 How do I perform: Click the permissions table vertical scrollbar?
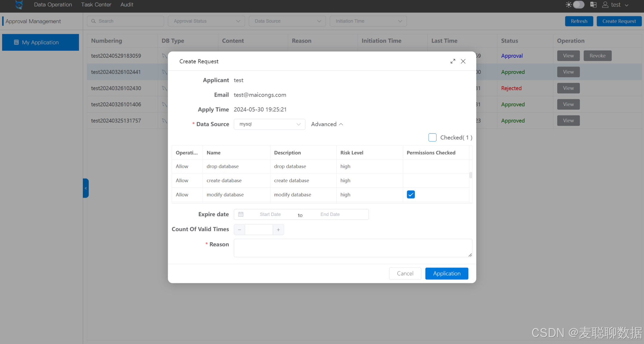[470, 175]
